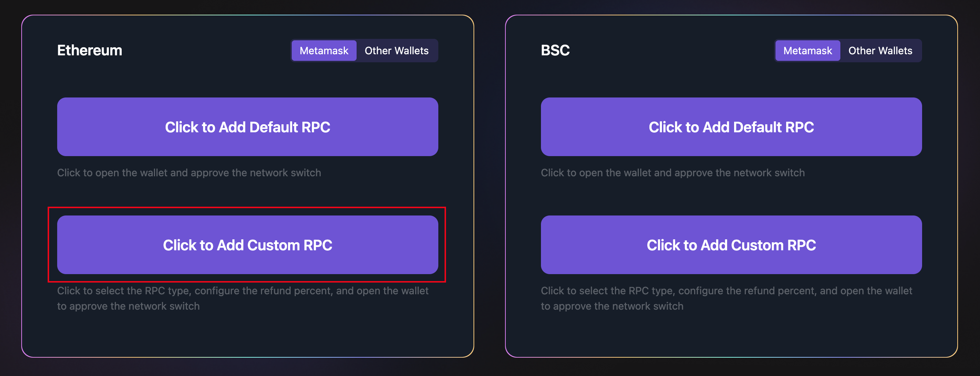Screen dimensions: 980x376
Task: Click the Ethereum card heading
Action: [x=90, y=50]
